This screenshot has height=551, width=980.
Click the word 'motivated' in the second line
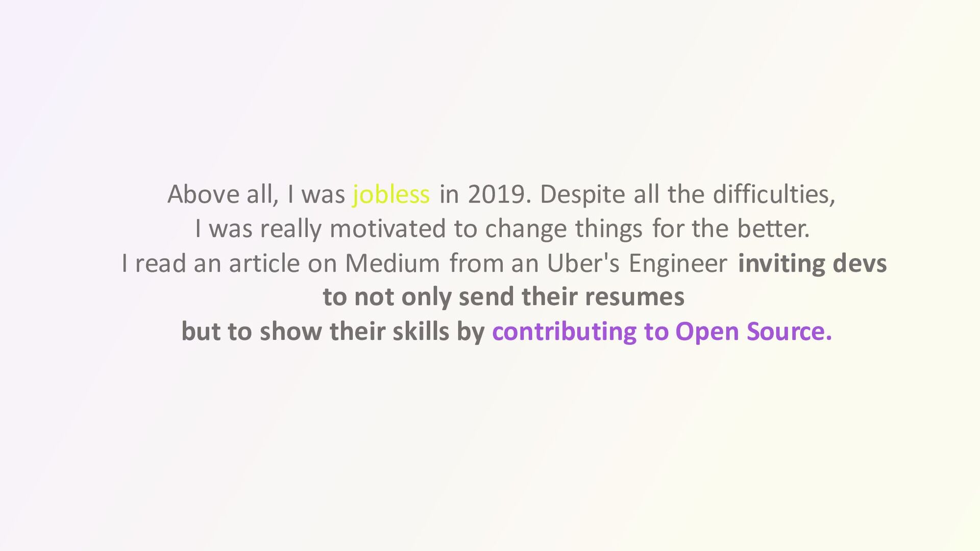[388, 229]
